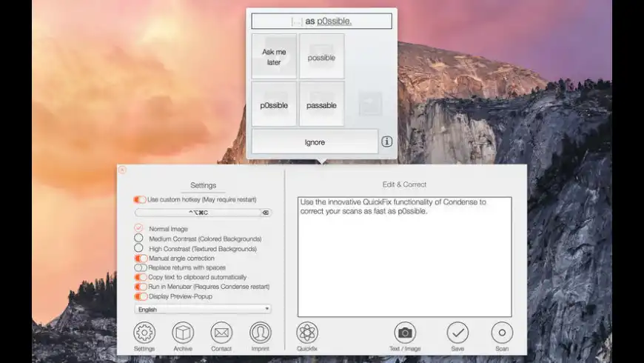Toggle Manual angle correction switch
The image size is (644, 363).
tap(141, 258)
